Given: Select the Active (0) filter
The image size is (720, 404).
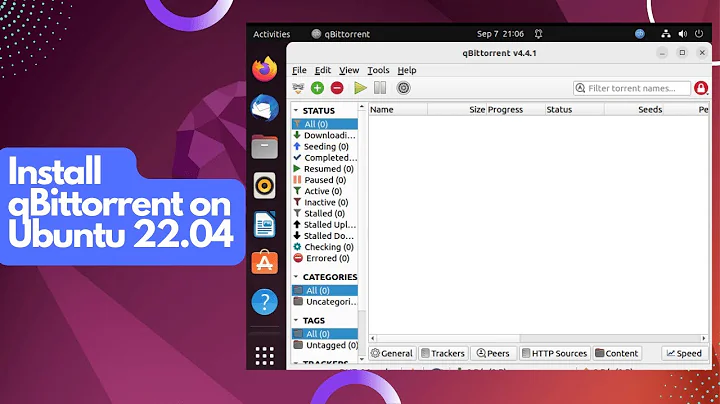Looking at the screenshot, I should click(x=325, y=191).
